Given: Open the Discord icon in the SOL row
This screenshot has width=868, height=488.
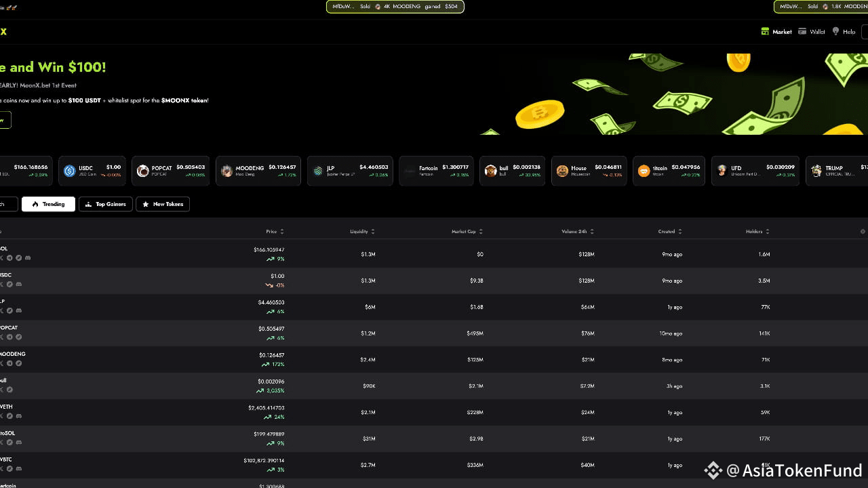Looking at the screenshot, I should click(28, 258).
